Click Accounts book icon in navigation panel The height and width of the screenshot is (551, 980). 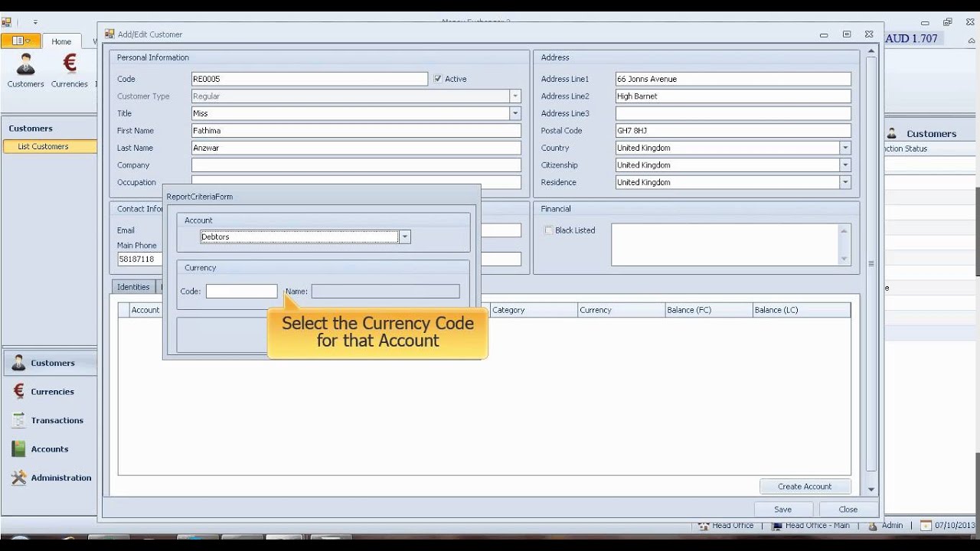point(18,449)
